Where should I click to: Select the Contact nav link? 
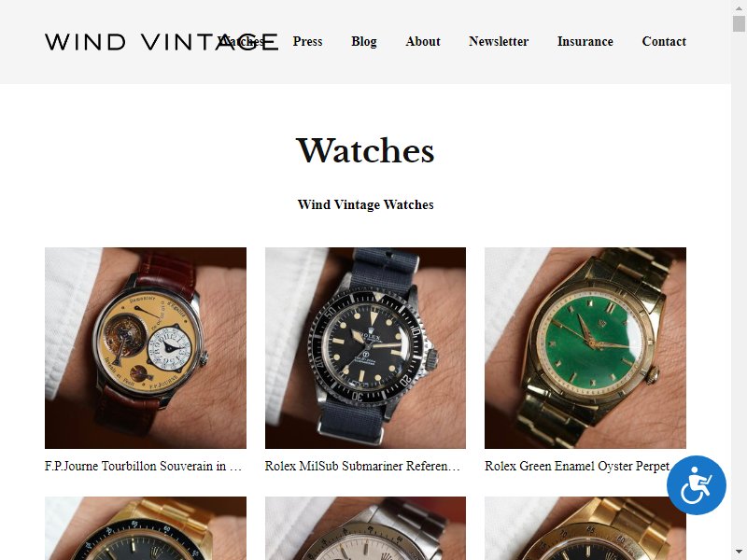click(664, 41)
